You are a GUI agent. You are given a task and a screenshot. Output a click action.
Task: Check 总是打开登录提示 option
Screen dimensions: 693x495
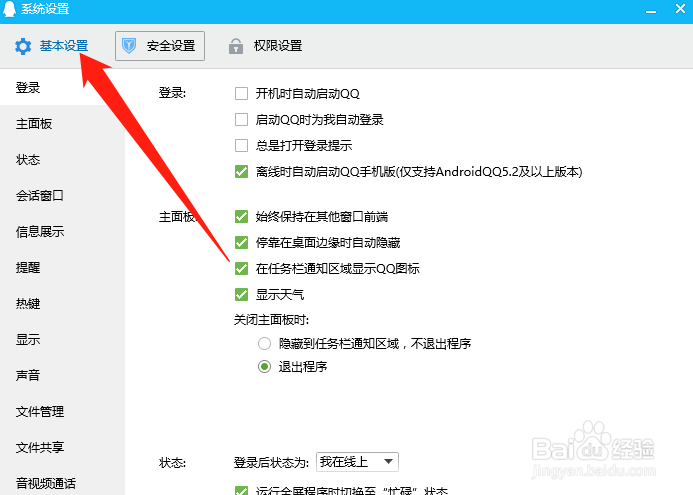241,145
